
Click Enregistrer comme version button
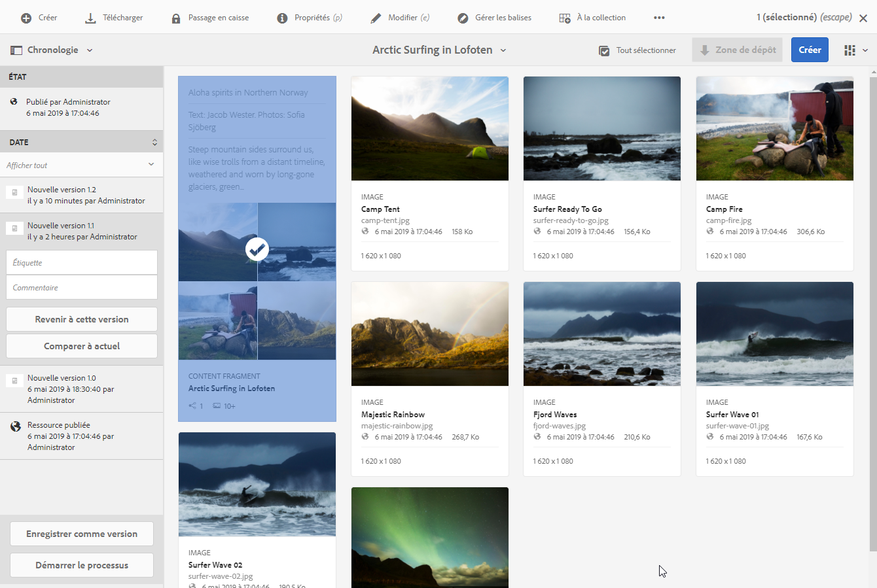pos(82,534)
